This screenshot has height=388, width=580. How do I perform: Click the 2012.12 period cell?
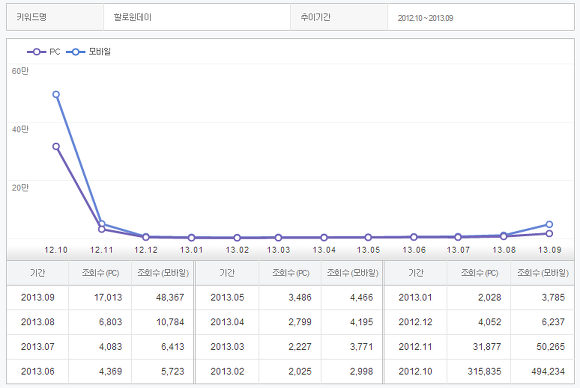415,322
